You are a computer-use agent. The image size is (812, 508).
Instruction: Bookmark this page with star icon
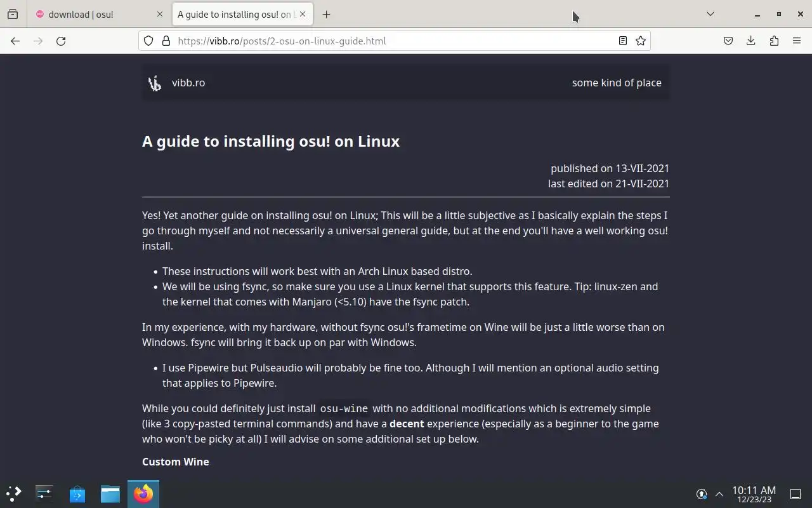pyautogui.click(x=641, y=41)
